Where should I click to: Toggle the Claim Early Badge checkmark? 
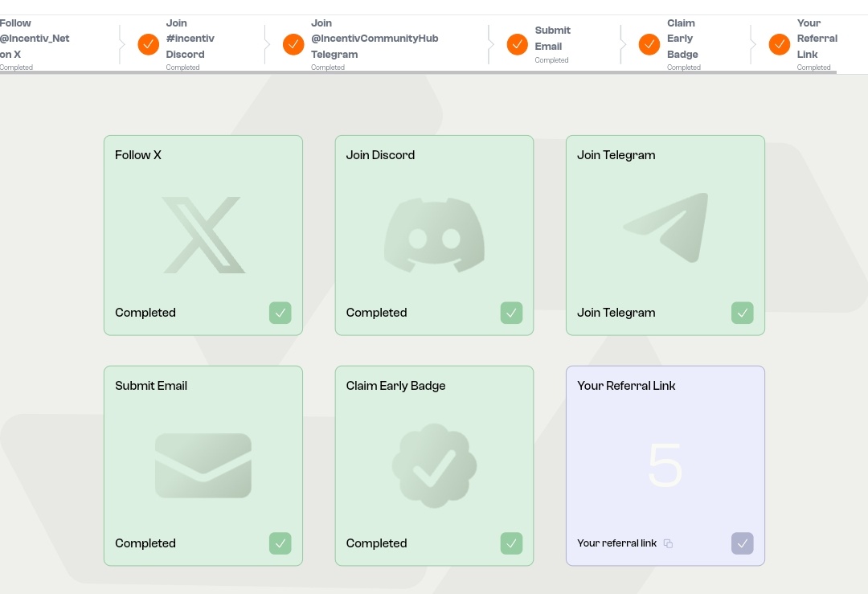[511, 543]
